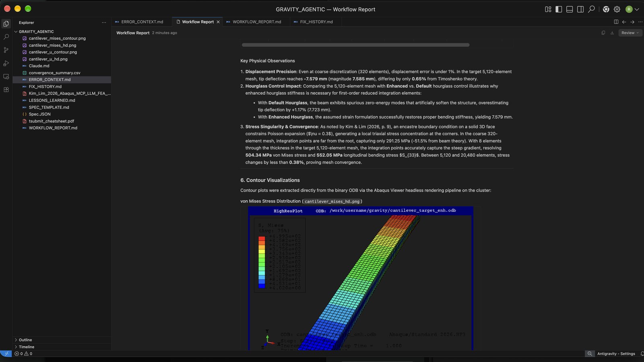
Task: Open the customize layout icon in title bar
Action: pos(548,9)
